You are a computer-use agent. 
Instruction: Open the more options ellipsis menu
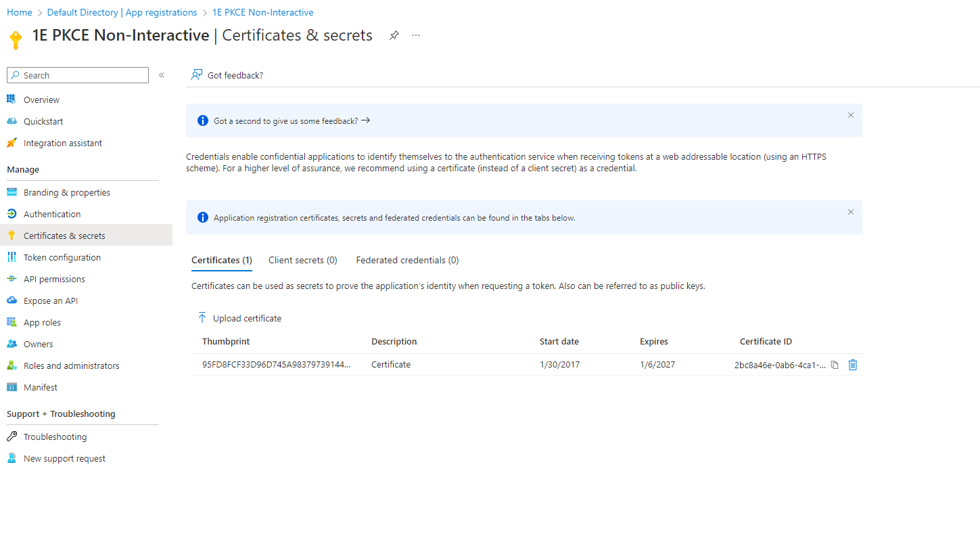click(416, 35)
